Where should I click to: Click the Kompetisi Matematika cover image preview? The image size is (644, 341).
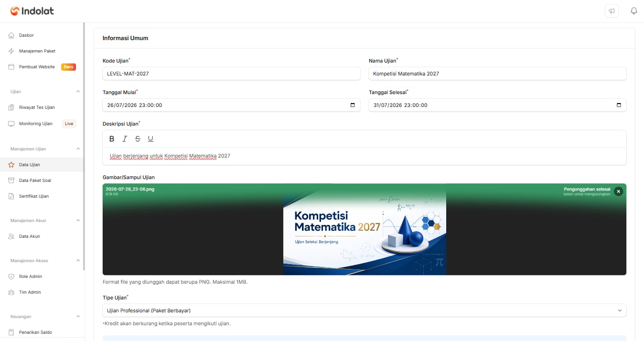click(x=365, y=229)
